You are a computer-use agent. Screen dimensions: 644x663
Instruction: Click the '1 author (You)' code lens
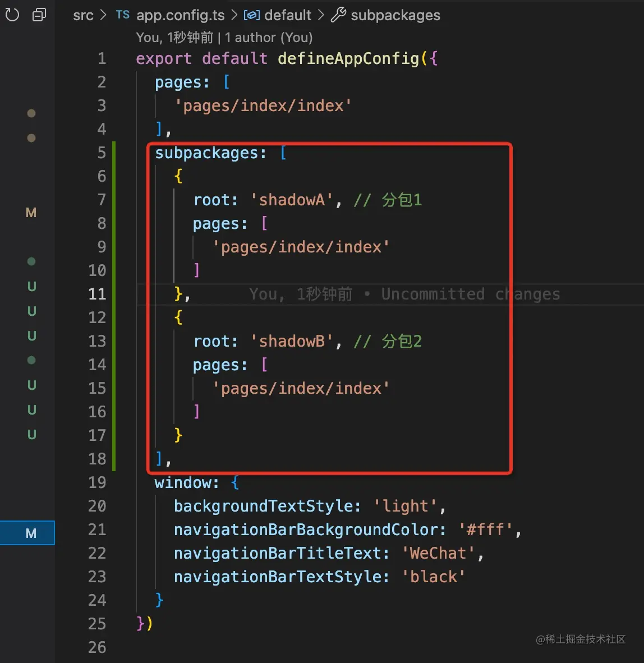click(269, 38)
